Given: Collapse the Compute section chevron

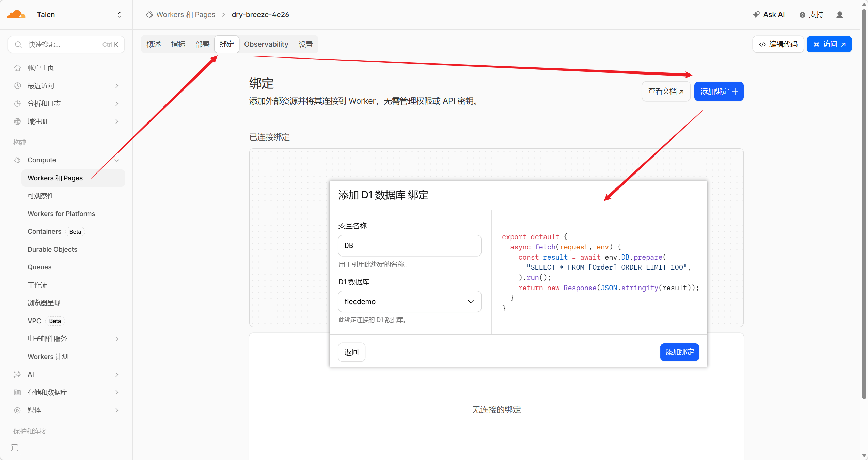Looking at the screenshot, I should [117, 160].
